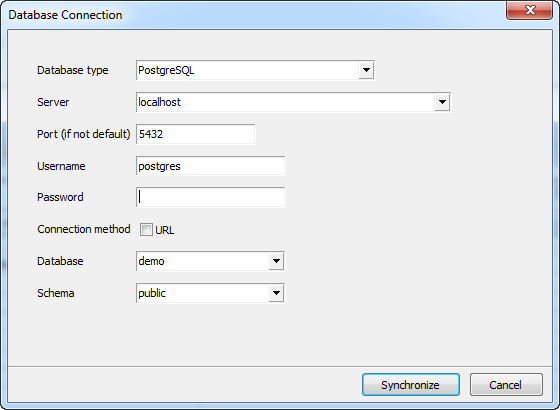This screenshot has height=410, width=560.
Task: Open the Schema dropdown arrow
Action: pyautogui.click(x=276, y=293)
